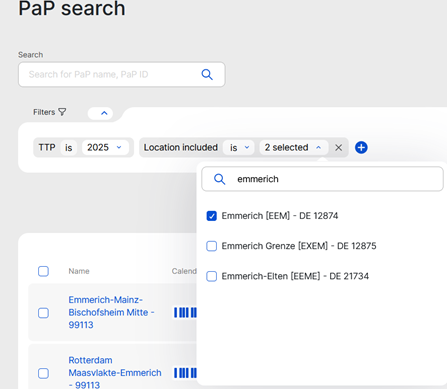Click the 'Filters' label
This screenshot has width=447, height=389.
44,112
